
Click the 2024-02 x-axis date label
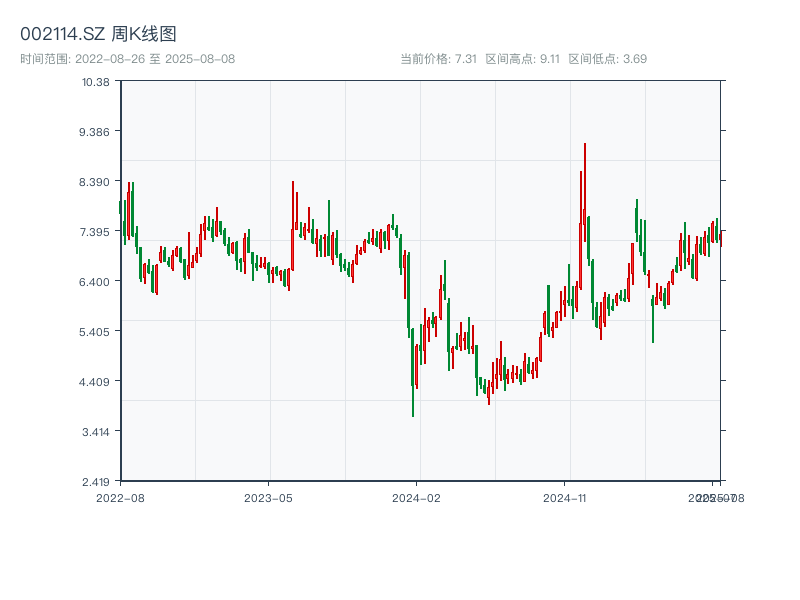pyautogui.click(x=417, y=497)
